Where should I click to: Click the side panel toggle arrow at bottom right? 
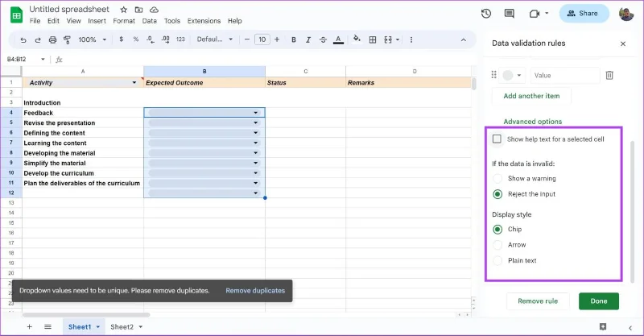[630, 328]
